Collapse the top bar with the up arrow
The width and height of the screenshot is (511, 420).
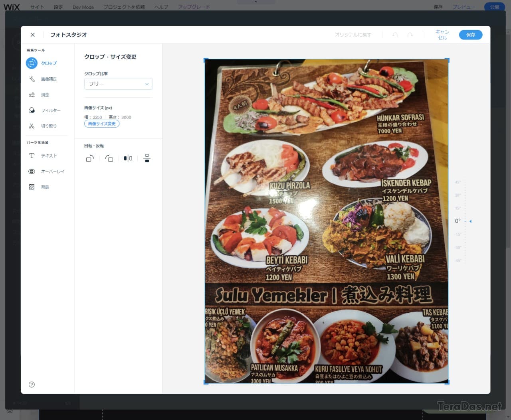(255, 2)
